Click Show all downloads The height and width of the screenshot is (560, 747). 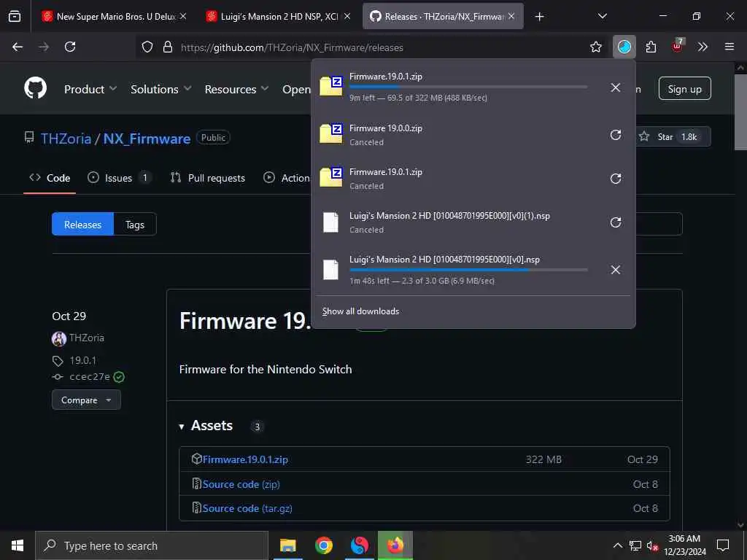click(360, 311)
